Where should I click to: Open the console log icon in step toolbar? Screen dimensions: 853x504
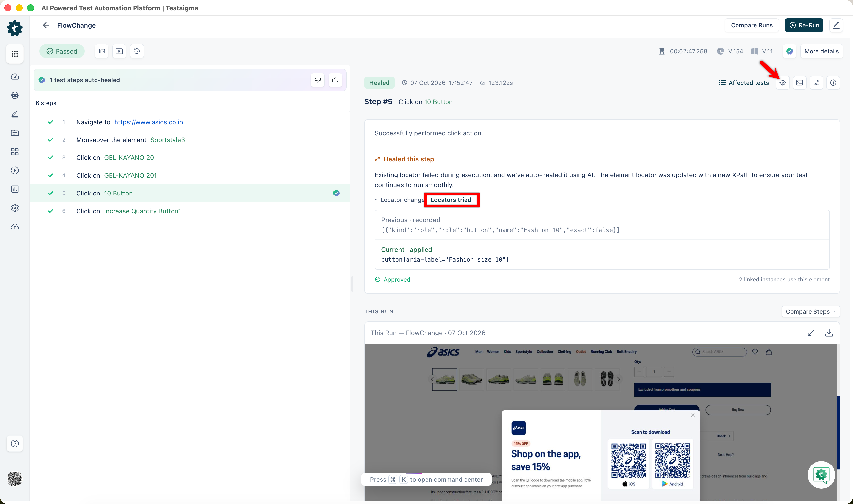point(800,82)
